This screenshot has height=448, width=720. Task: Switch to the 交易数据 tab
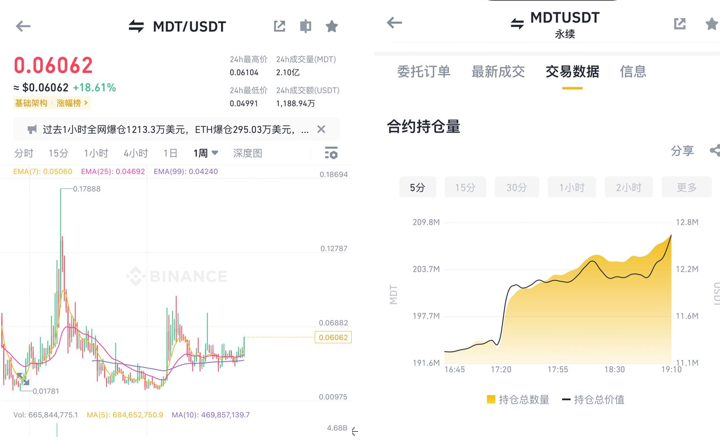[573, 72]
